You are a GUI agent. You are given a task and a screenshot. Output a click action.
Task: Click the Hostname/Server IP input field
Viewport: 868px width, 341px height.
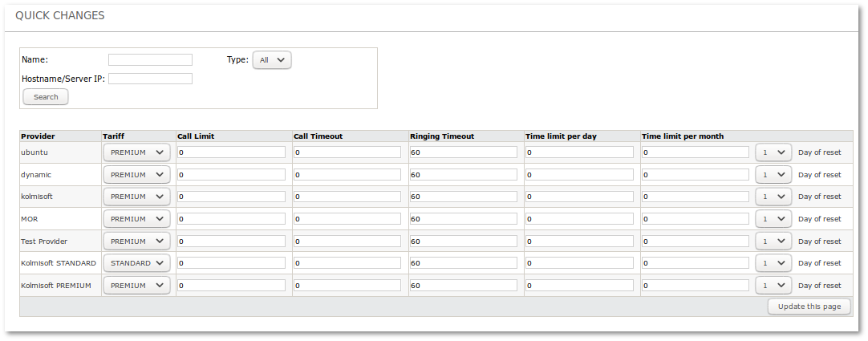pyautogui.click(x=150, y=79)
